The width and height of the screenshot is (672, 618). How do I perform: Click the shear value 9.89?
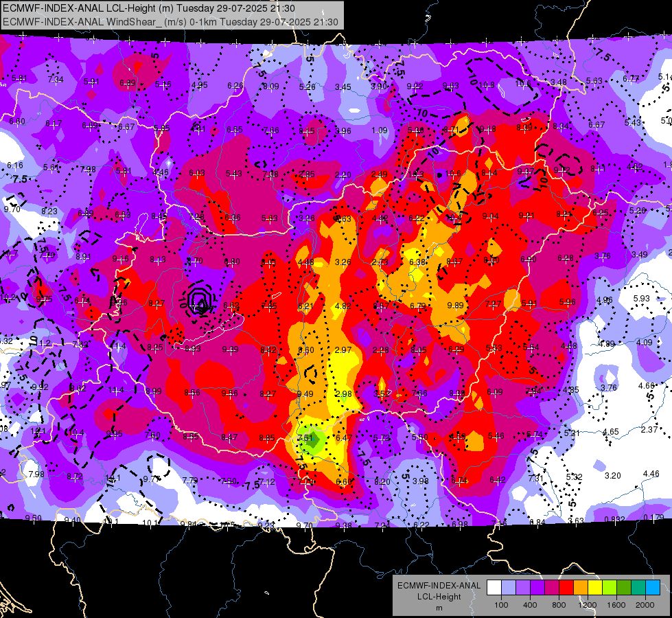click(x=455, y=305)
